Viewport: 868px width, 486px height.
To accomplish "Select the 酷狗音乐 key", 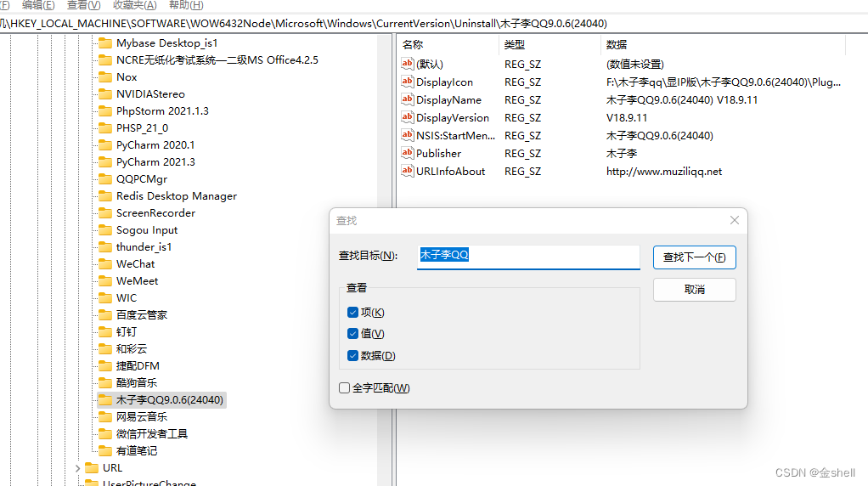I will pos(136,383).
